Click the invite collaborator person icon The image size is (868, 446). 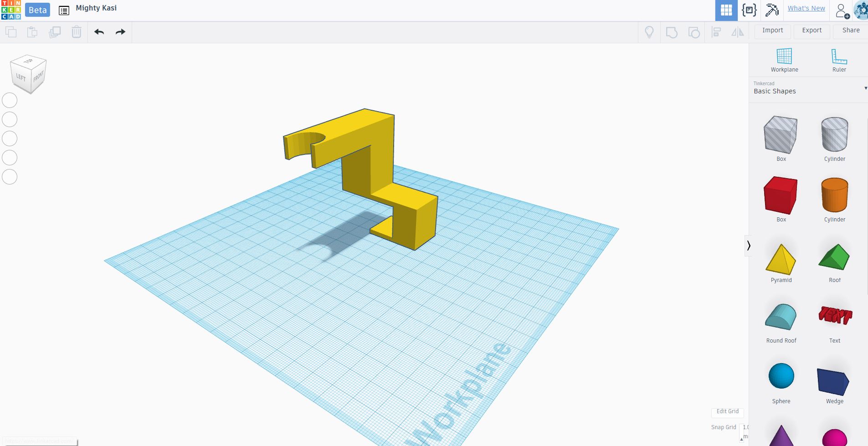point(842,10)
